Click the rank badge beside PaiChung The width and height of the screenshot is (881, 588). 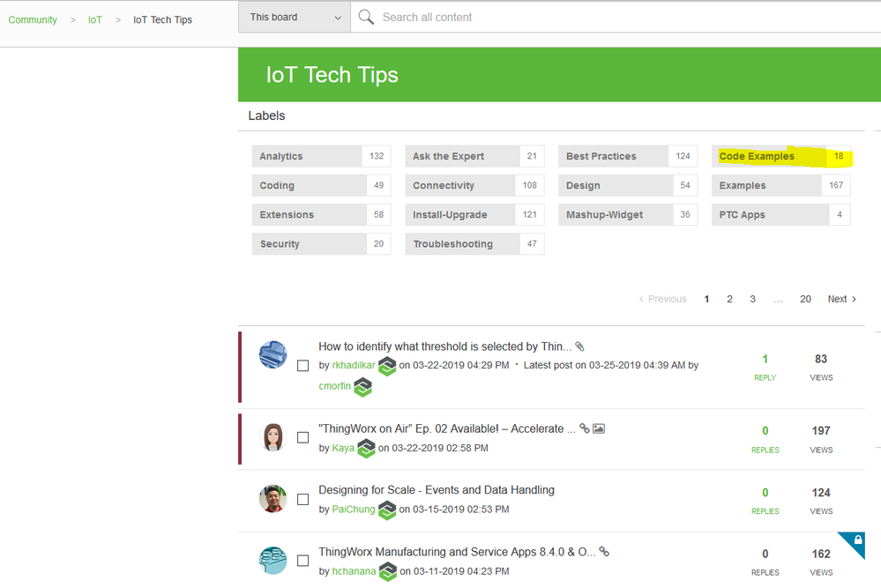click(x=387, y=510)
